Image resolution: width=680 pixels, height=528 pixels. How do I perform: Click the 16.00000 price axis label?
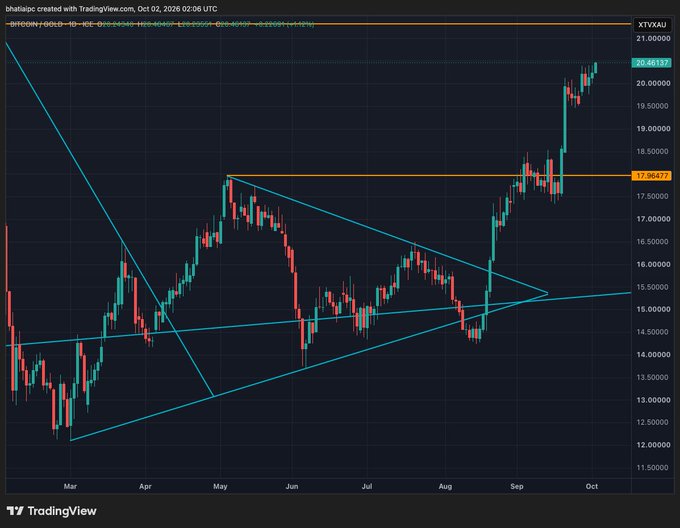tap(653, 264)
